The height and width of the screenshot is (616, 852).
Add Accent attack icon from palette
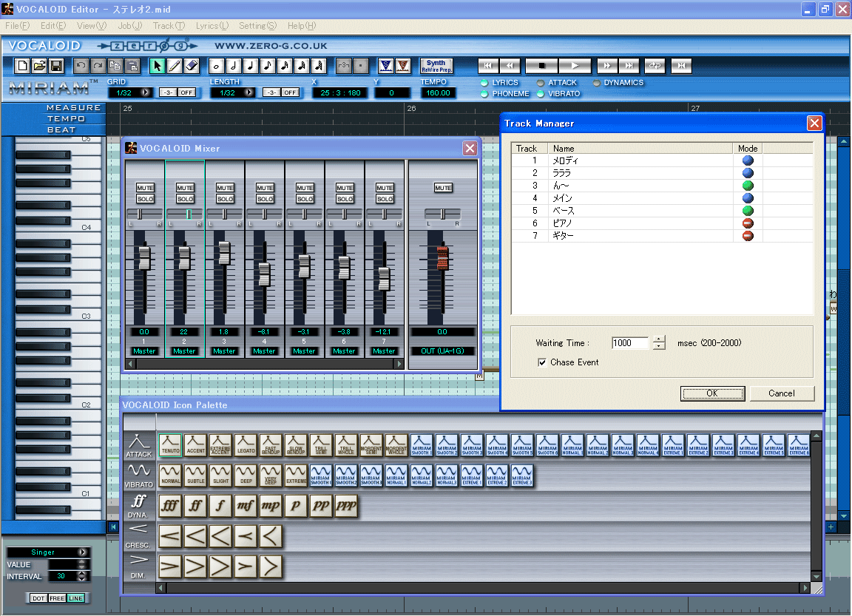coord(195,444)
